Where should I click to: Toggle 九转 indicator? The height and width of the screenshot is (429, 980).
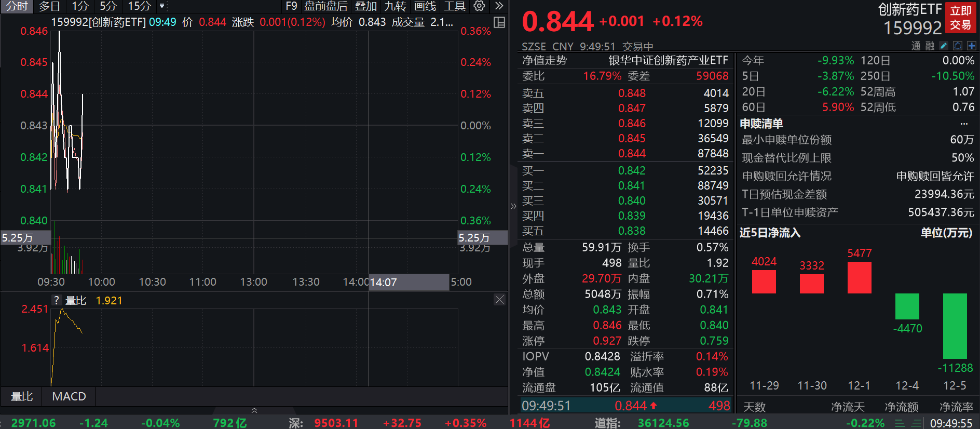point(396,6)
